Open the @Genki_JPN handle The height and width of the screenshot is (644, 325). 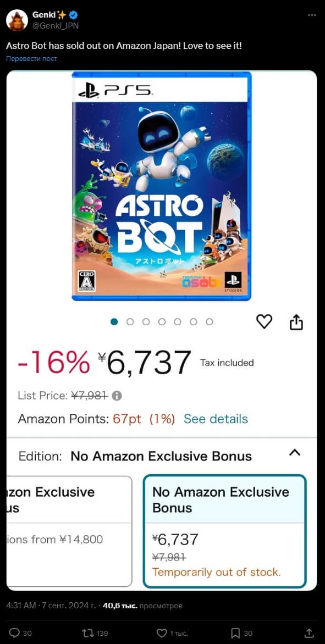[56, 25]
